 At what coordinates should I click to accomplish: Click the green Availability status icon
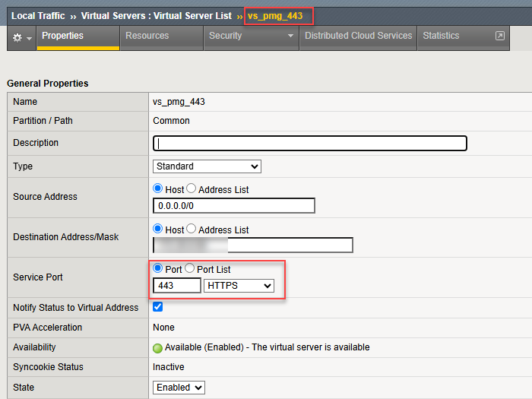click(x=158, y=347)
